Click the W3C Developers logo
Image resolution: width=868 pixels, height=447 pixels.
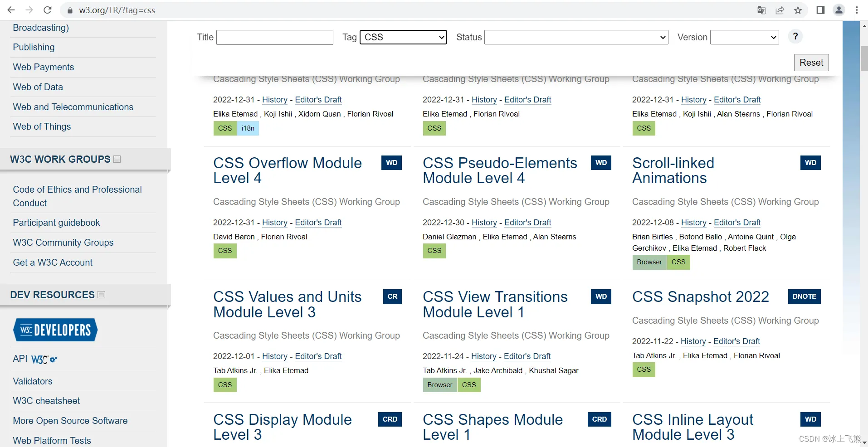pos(55,330)
